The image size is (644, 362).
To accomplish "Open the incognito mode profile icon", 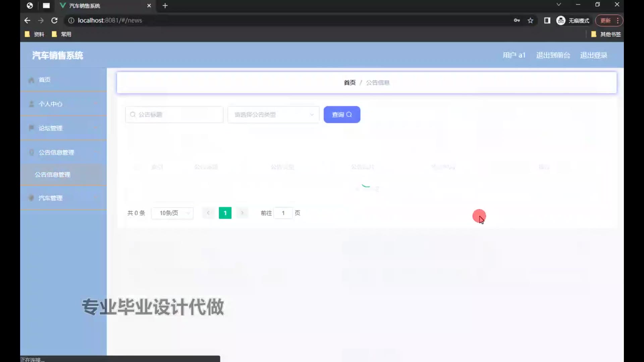I will tap(561, 20).
